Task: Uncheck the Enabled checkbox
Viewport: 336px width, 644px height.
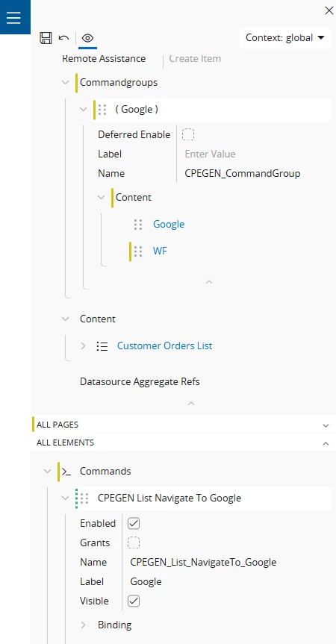Action: click(134, 523)
